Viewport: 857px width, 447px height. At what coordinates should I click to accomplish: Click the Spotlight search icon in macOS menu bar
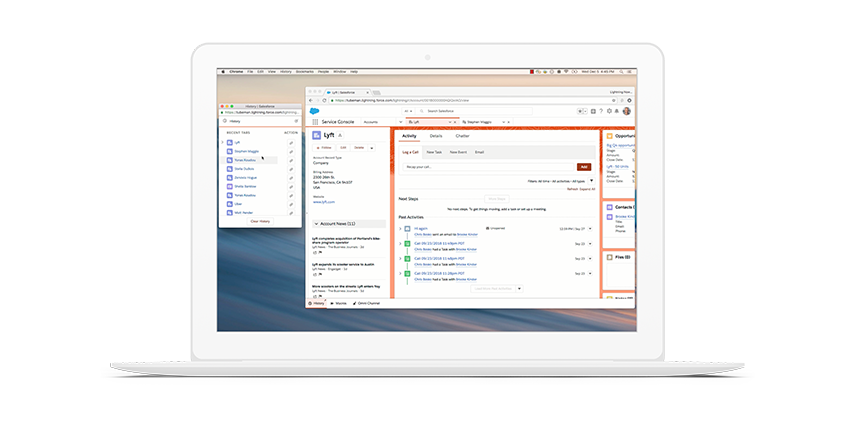pos(621,72)
